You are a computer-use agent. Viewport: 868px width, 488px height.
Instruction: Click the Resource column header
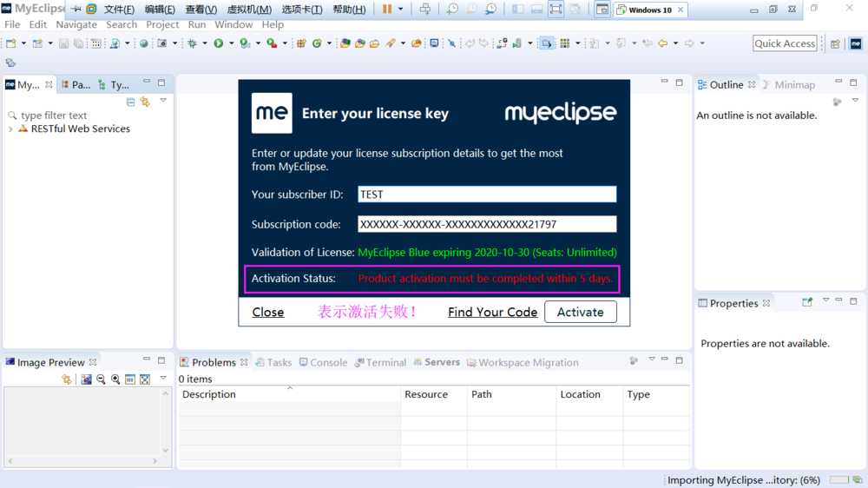tap(434, 394)
